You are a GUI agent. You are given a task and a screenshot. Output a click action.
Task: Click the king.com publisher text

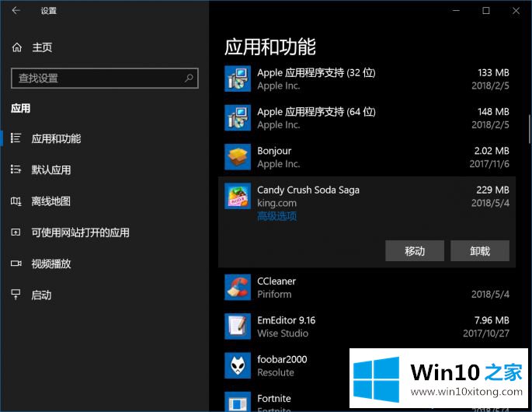[276, 203]
